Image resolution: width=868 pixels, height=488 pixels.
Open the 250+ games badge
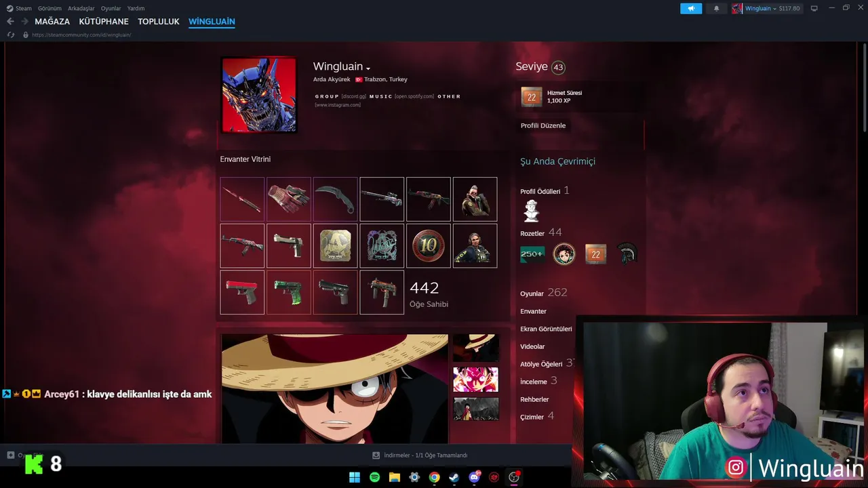tap(532, 254)
